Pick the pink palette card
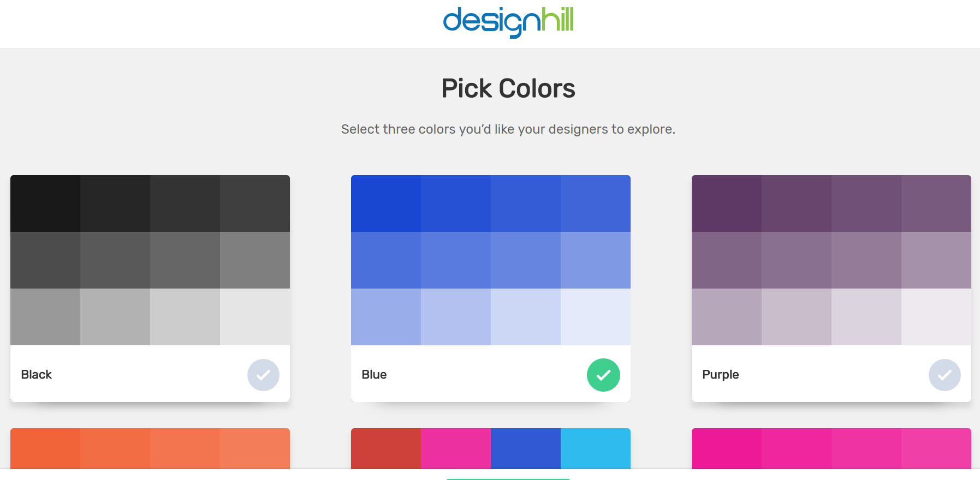Viewport: 980px width, 480px height. (831, 448)
